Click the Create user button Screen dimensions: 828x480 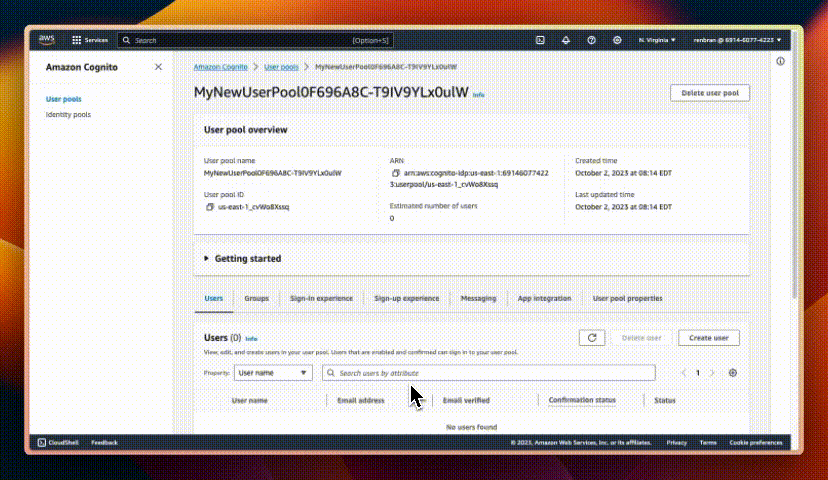709,338
